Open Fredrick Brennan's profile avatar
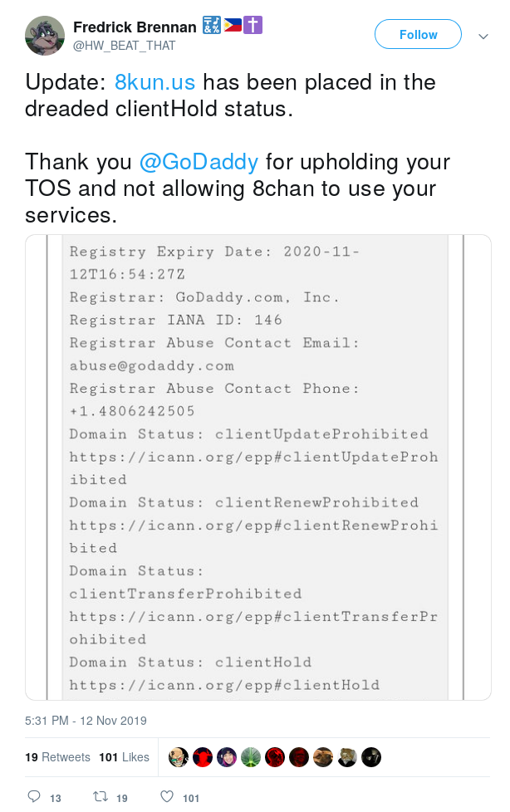 click(45, 35)
